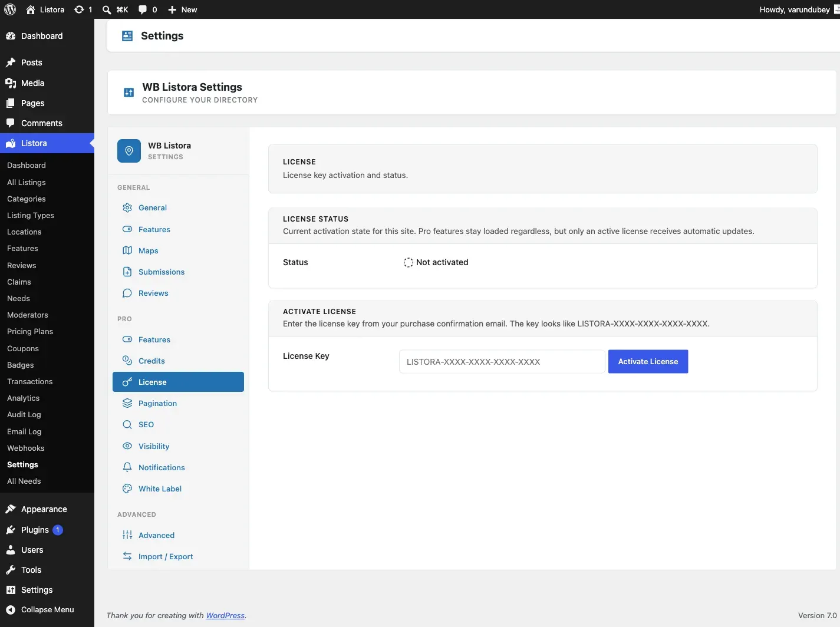The image size is (840, 627).
Task: Click the WB Listora Settings header icon
Action: [129, 93]
